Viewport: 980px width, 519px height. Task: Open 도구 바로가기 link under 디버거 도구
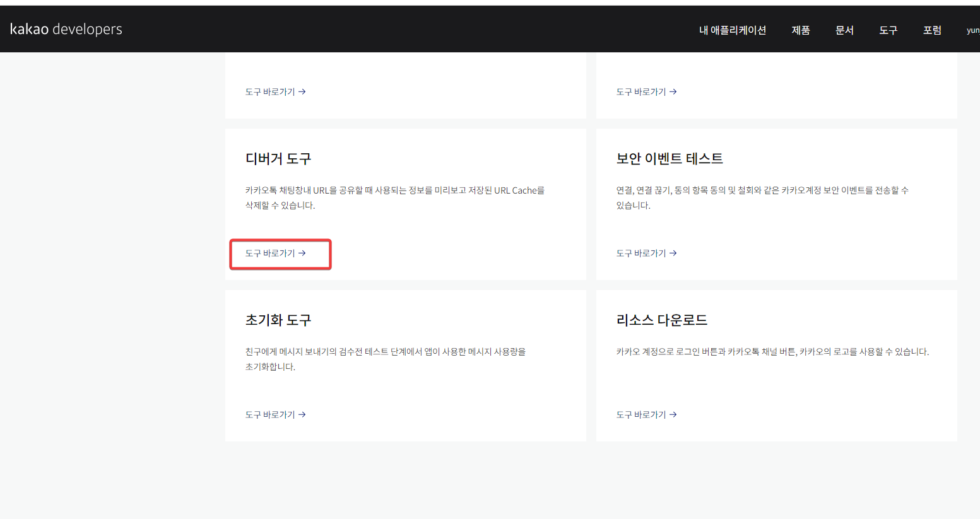[x=276, y=253]
